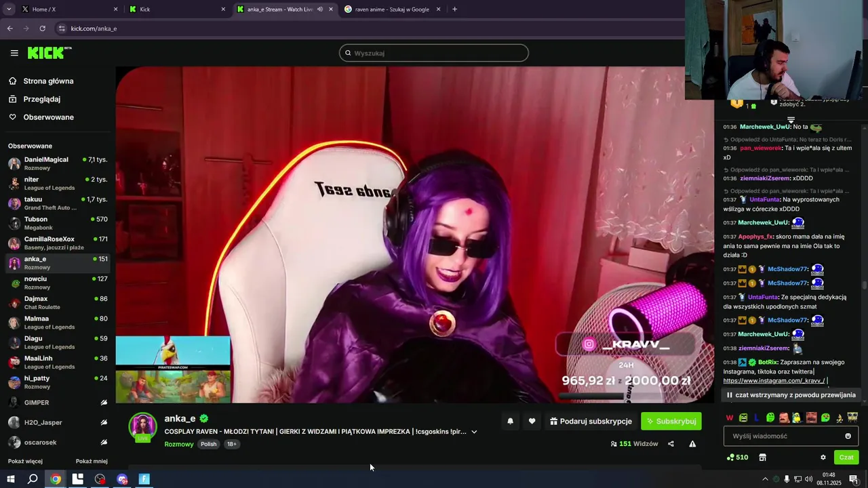
Task: Open offline channel oscarosek
Action: click(x=58, y=443)
